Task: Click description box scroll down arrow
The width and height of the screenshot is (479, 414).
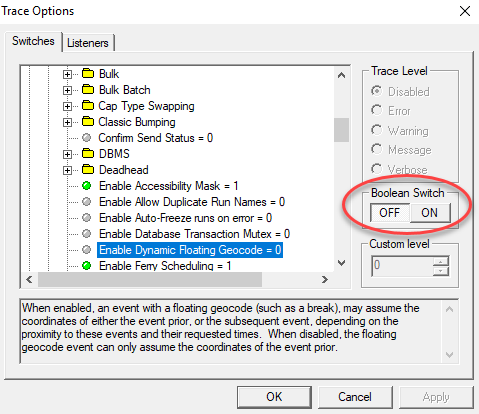Action: [x=449, y=355]
